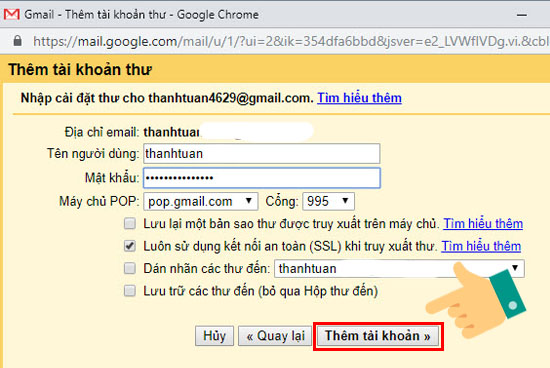Open the top 'Tìm hiểu thêm' link beside email

359,98
